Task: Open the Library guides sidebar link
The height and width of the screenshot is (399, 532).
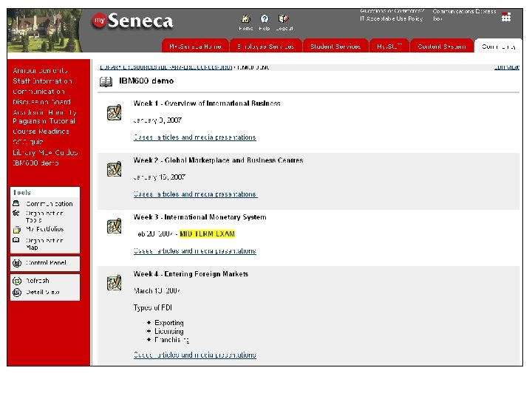Action: click(45, 152)
